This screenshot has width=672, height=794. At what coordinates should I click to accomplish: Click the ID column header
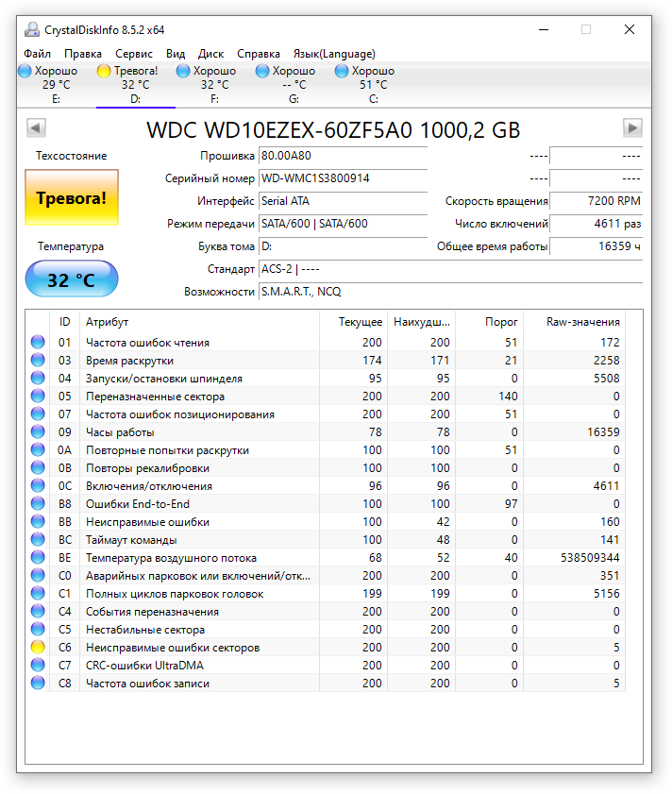click(x=65, y=322)
